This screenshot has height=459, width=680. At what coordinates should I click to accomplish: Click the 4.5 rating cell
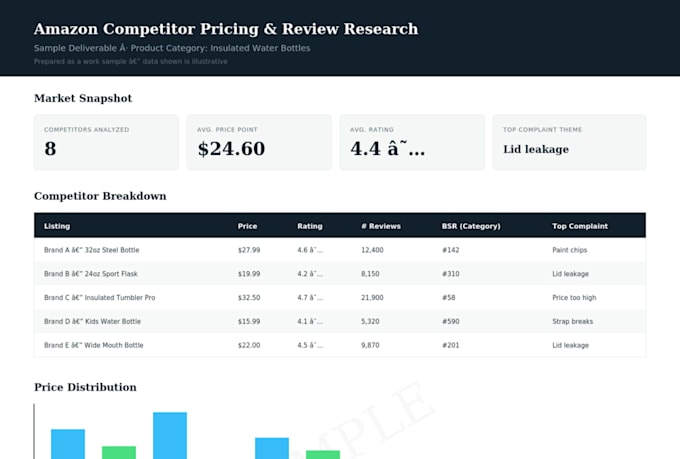310,345
